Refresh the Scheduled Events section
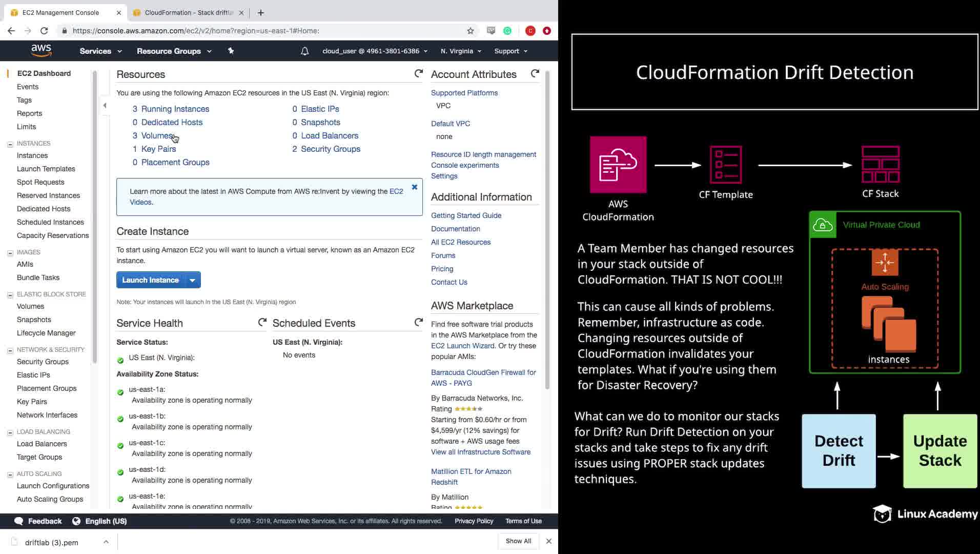980x554 pixels. click(x=418, y=323)
